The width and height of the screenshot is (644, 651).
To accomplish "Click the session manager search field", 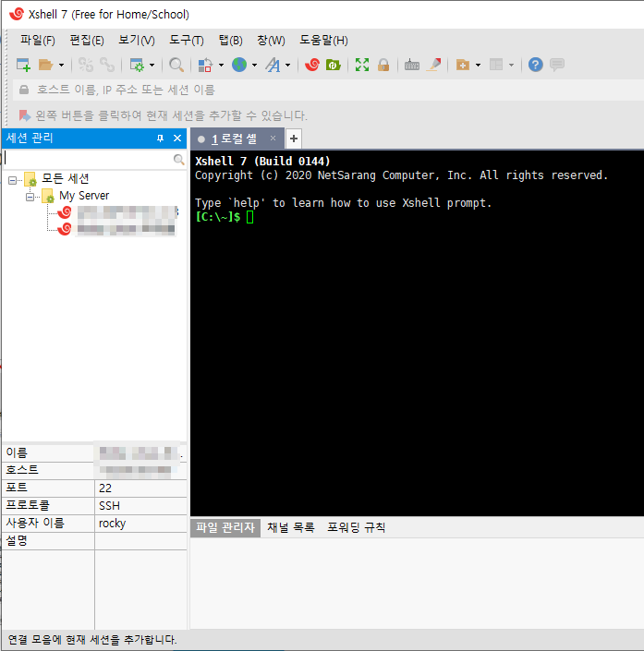I will (88, 159).
